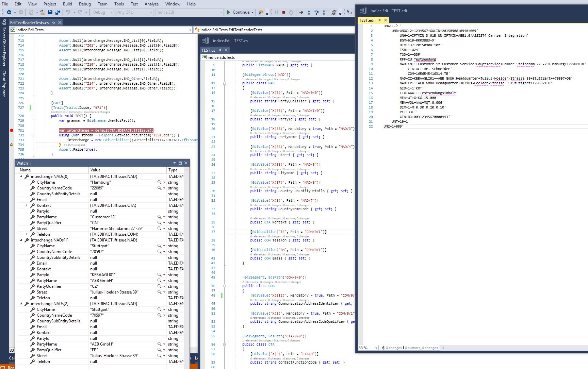Pin the TEST.edi document tab
Screen dimensions: 588x369
coord(380,20)
